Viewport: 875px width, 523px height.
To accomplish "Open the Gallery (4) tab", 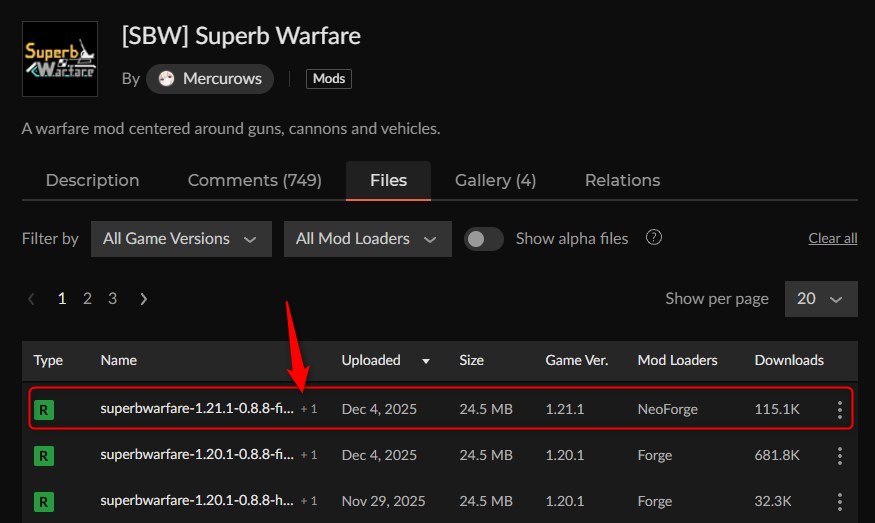I will (495, 181).
